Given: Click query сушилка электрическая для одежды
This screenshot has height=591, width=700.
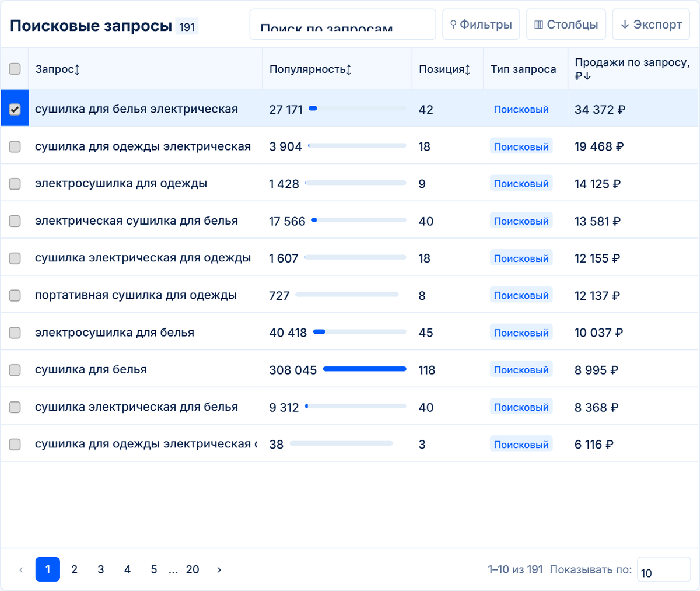Looking at the screenshot, I should pyautogui.click(x=143, y=258).
